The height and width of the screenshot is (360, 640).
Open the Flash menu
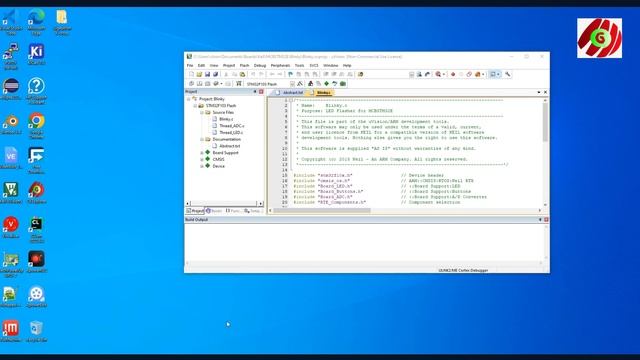244,65
